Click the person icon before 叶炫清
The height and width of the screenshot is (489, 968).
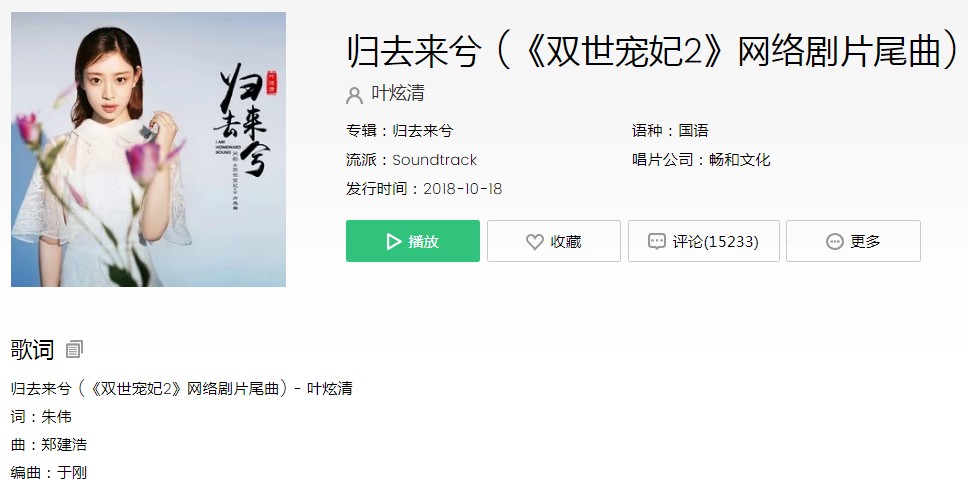[354, 95]
